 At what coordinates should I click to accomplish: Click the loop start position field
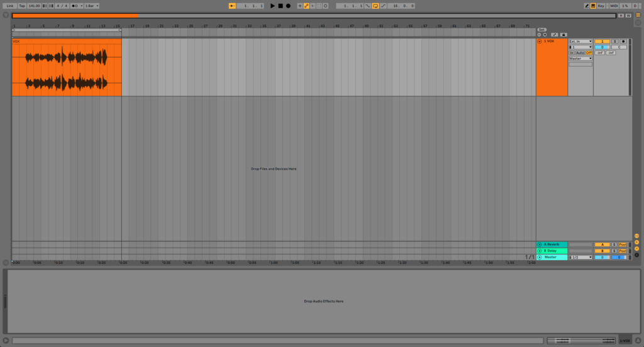(351, 6)
